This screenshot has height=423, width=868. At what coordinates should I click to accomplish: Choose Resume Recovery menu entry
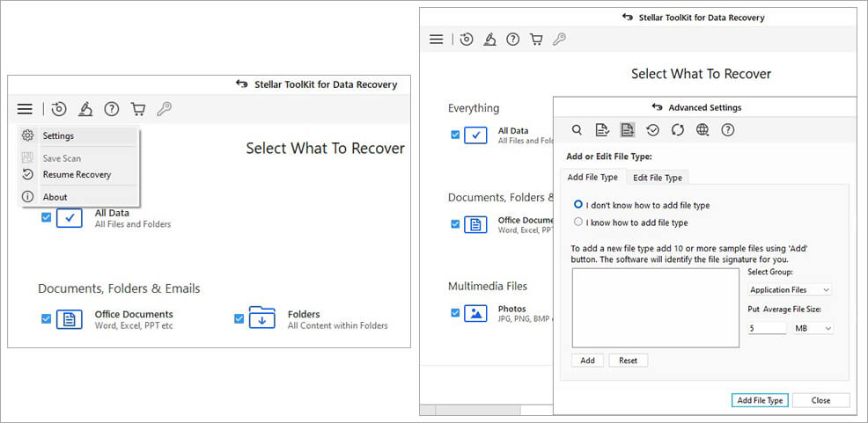pos(79,175)
